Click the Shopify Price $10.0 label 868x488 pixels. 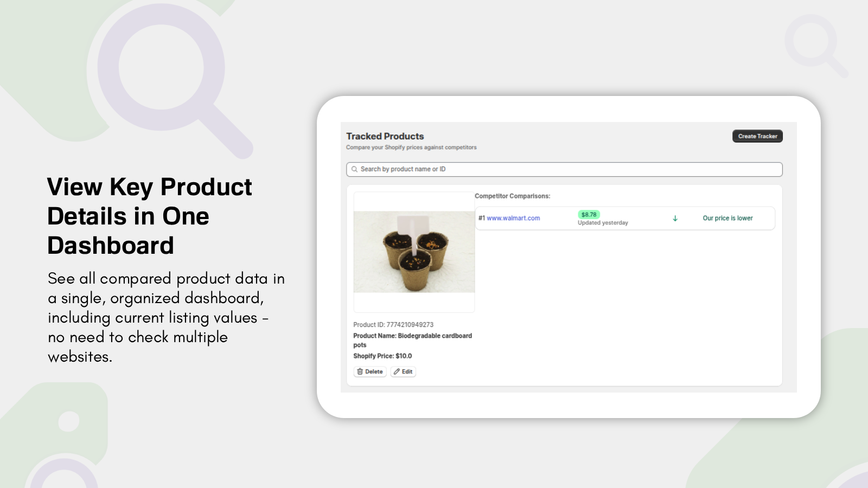[382, 356]
